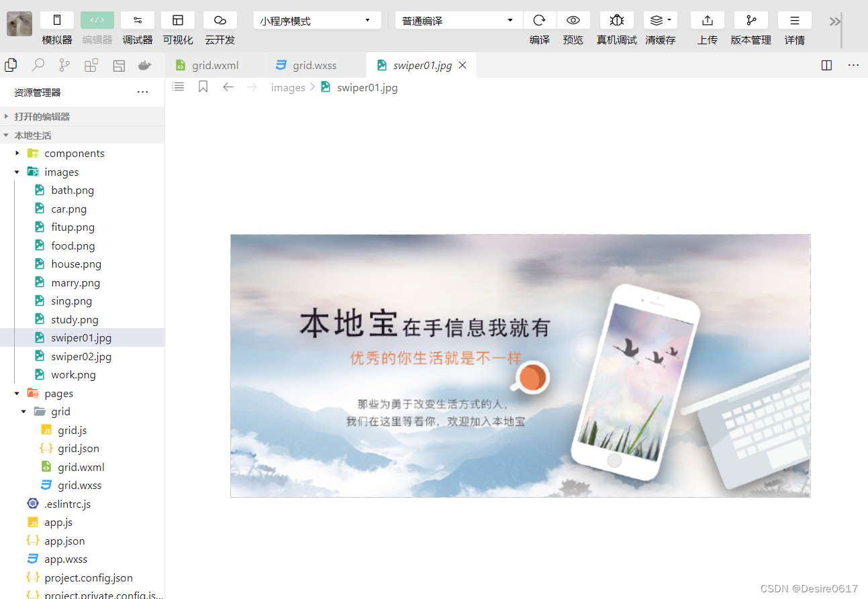Screen dimensions: 868x599
Task: Click the bookmark icon in breadcrumb bar
Action: [203, 87]
